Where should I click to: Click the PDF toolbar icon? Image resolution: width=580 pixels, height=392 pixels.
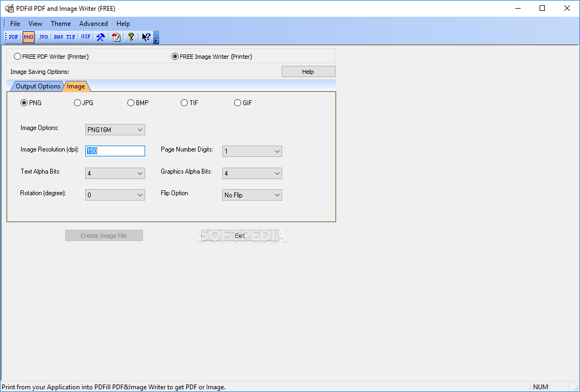coord(13,37)
